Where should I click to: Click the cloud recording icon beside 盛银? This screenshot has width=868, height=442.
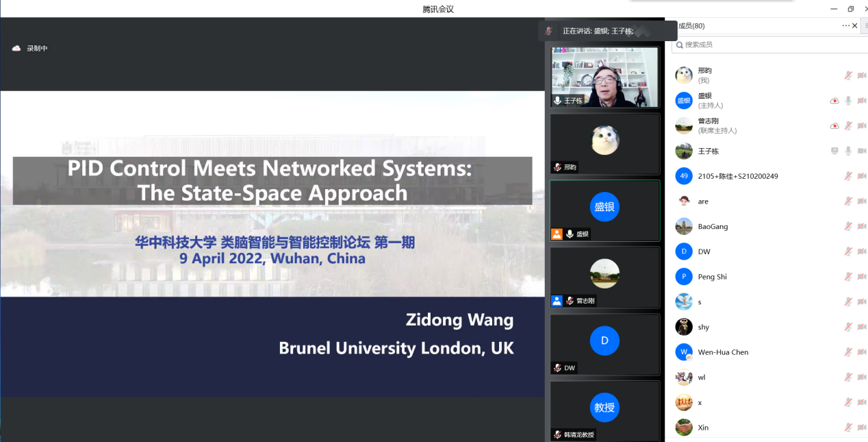tap(834, 101)
